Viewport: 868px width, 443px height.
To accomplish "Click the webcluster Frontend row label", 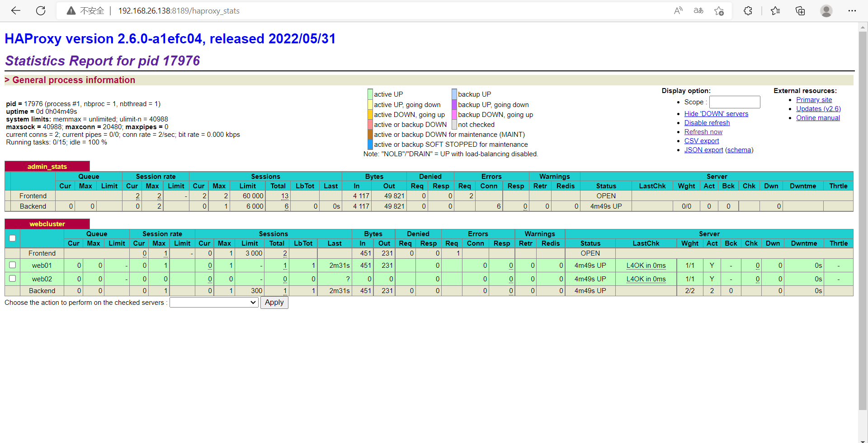I will (42, 253).
